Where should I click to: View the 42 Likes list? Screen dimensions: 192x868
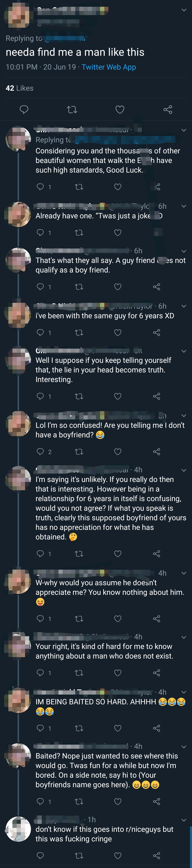[20, 88]
